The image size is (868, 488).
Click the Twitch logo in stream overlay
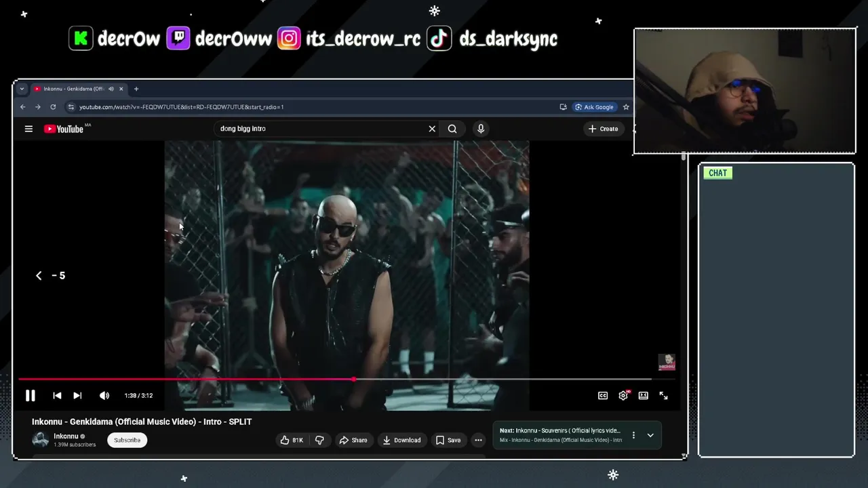click(x=178, y=39)
